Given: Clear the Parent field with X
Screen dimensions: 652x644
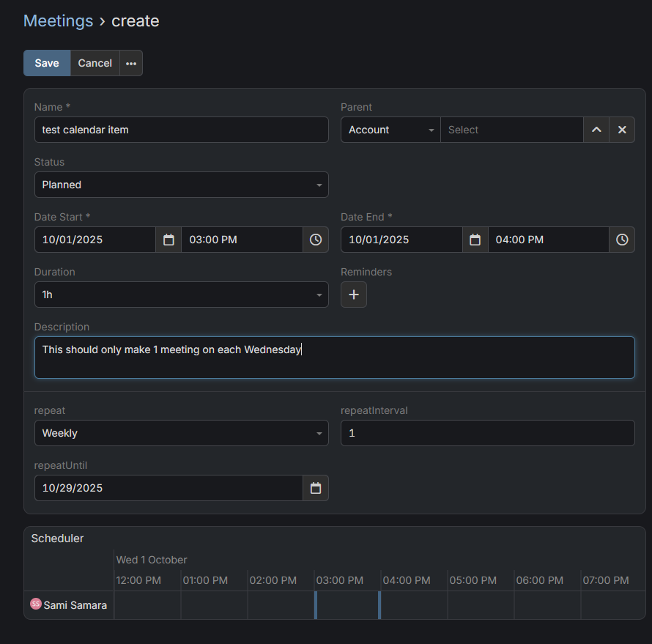Looking at the screenshot, I should point(622,130).
